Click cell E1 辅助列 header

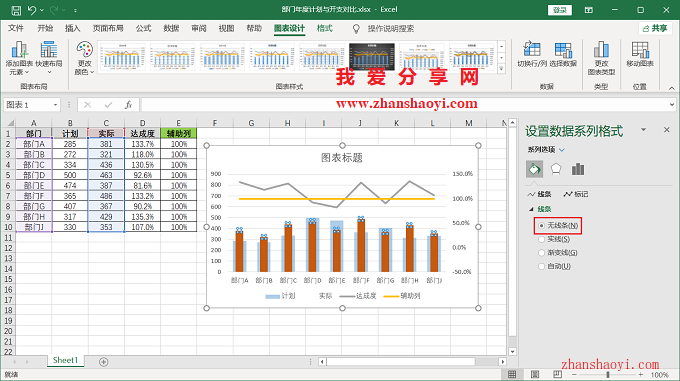pos(179,134)
